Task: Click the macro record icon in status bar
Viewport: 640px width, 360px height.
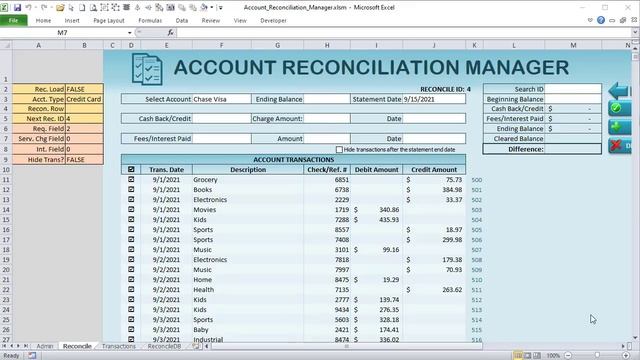Action: click(32, 356)
